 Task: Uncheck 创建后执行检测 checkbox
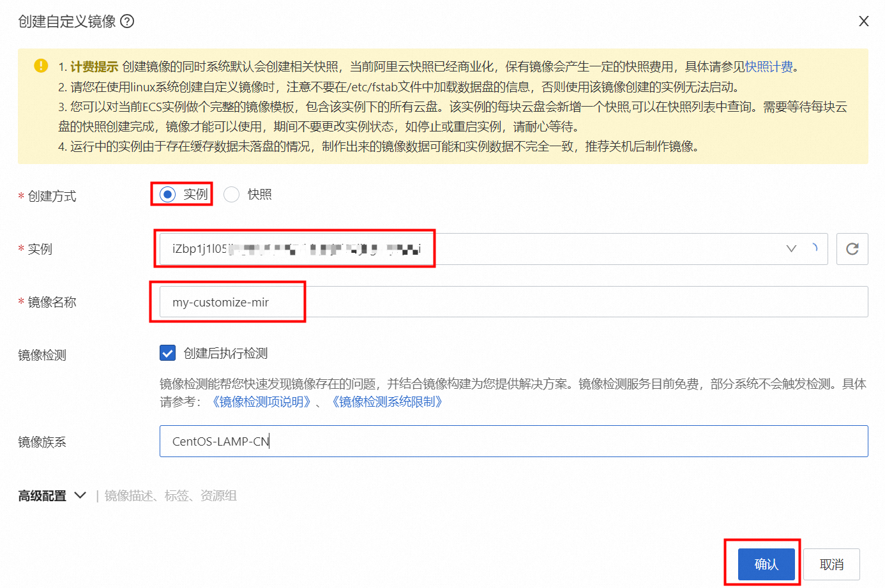tap(167, 353)
